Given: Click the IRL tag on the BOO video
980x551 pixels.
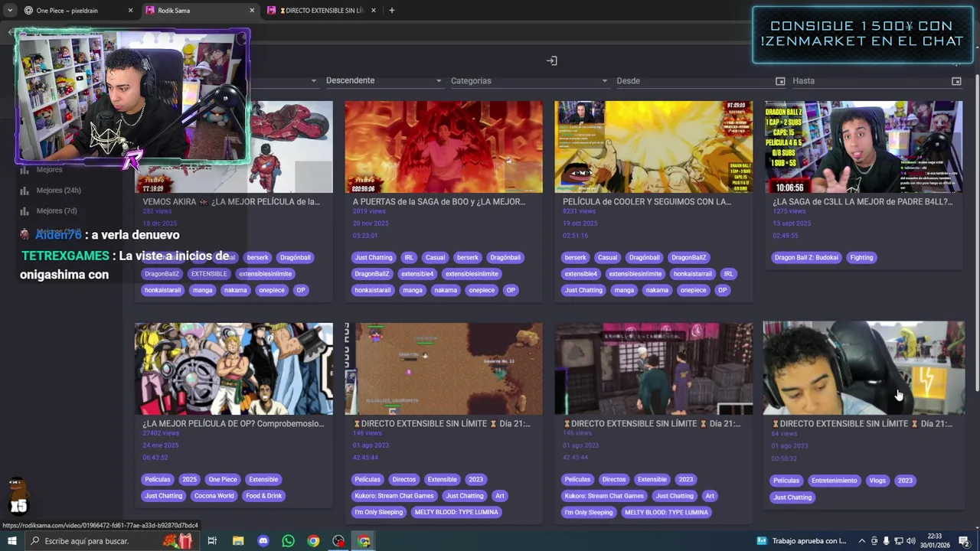Looking at the screenshot, I should tap(409, 258).
